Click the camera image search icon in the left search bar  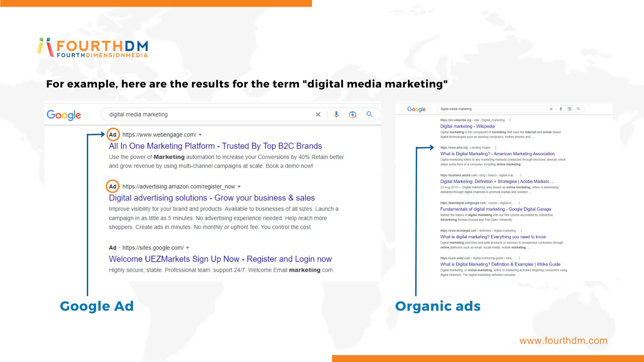click(353, 114)
